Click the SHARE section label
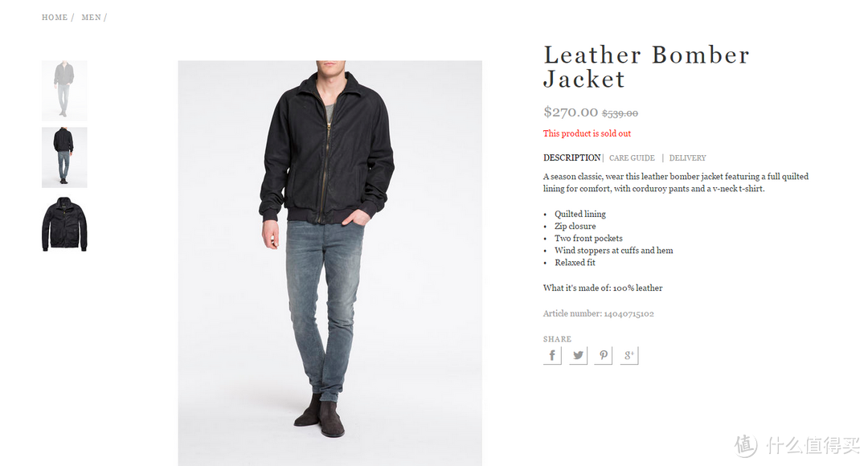 pyautogui.click(x=557, y=339)
